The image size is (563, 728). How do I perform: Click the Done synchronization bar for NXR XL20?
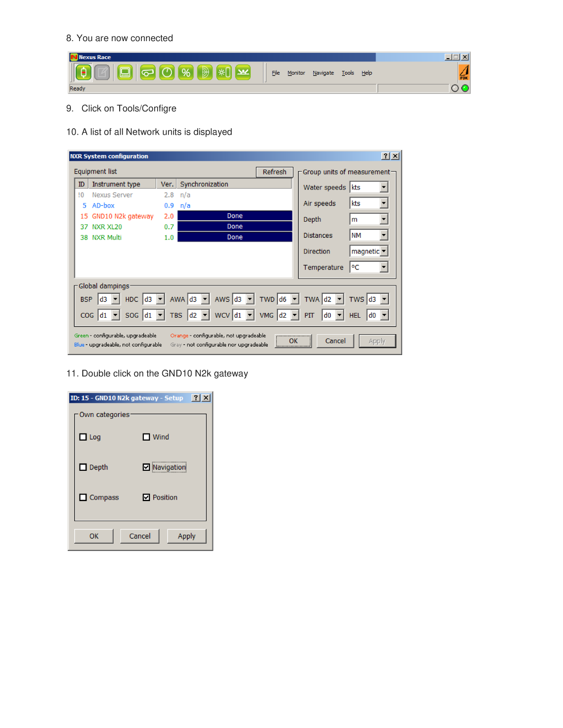235,226
